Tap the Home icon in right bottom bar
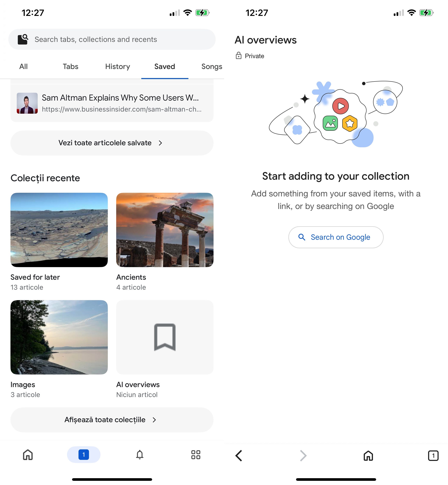Screen dimensions: 448x485 click(x=368, y=456)
